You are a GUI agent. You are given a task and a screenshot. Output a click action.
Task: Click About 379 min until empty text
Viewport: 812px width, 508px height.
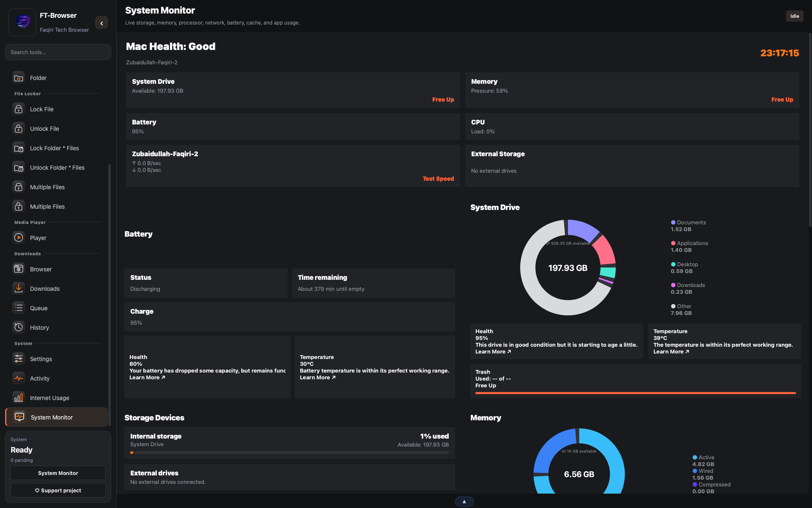(x=331, y=289)
